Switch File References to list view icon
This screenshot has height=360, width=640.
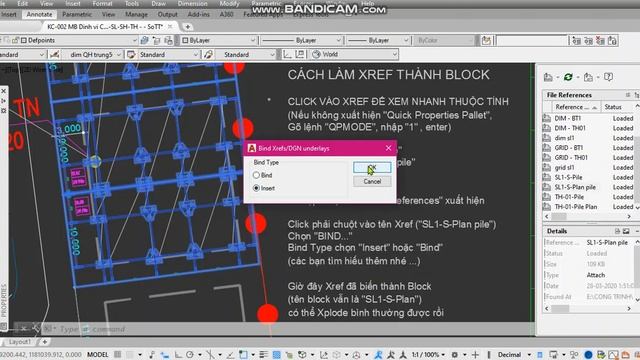(x=628, y=95)
